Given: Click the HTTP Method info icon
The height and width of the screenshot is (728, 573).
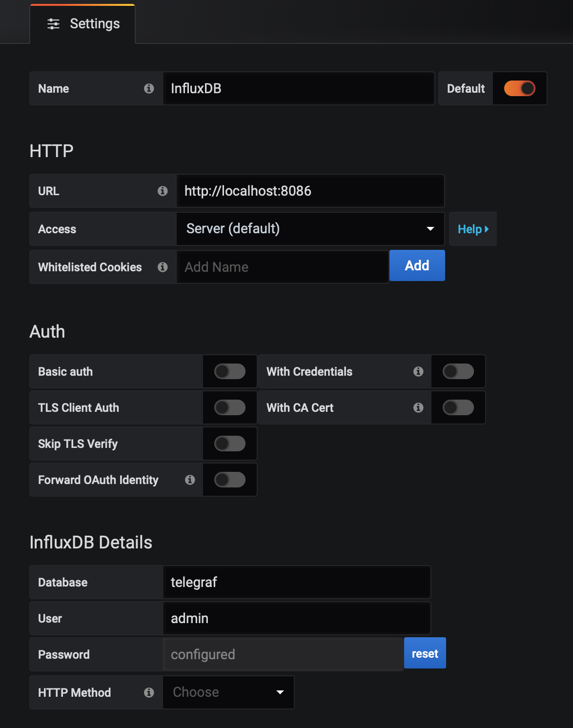Looking at the screenshot, I should tap(149, 692).
